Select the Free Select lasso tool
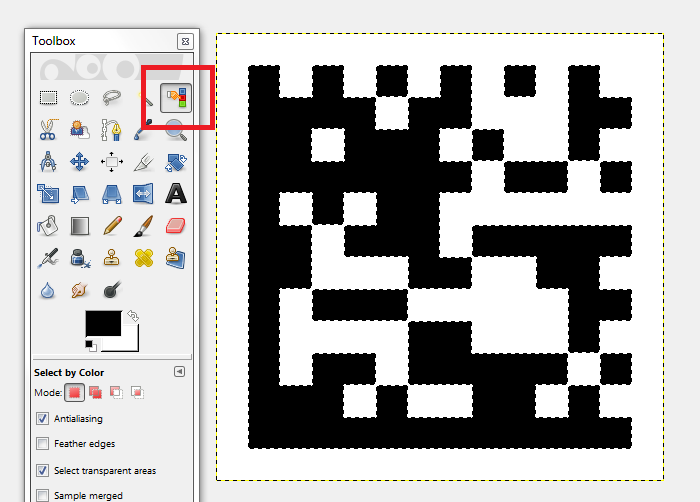 (112, 97)
